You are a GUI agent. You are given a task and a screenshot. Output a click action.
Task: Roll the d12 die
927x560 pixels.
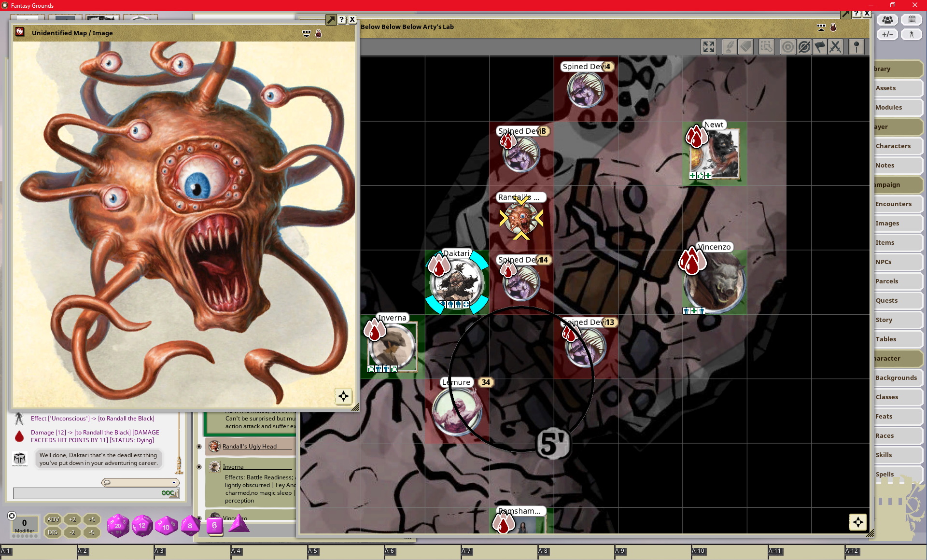142,525
